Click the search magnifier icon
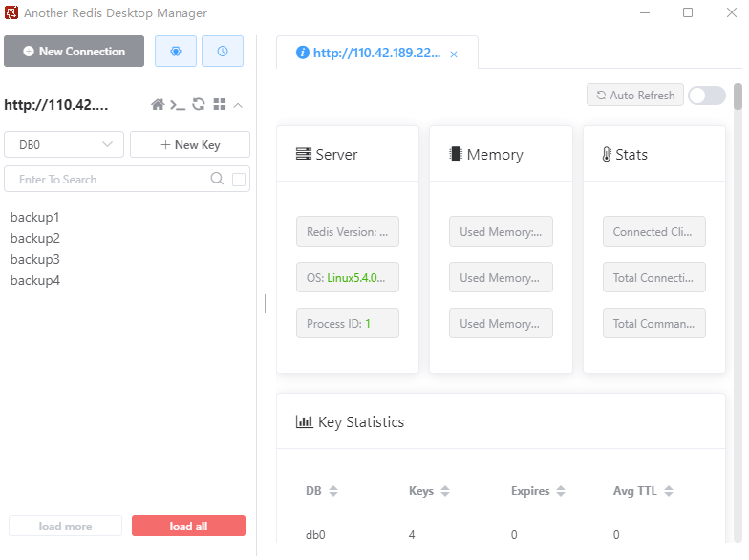The image size is (749, 560). [x=217, y=179]
